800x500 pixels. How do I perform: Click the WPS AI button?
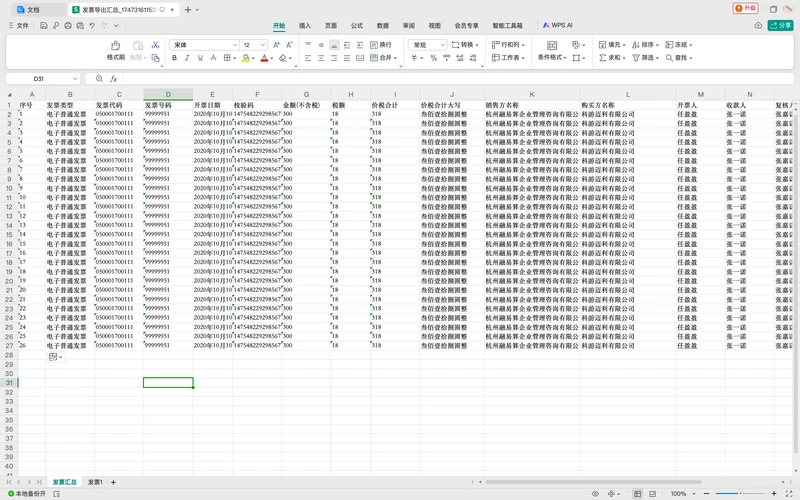pyautogui.click(x=557, y=25)
